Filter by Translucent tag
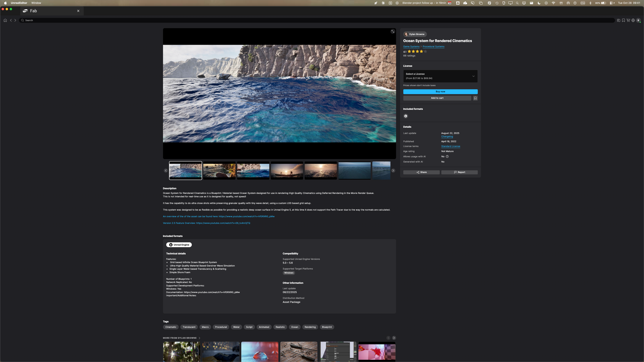 pos(189,327)
